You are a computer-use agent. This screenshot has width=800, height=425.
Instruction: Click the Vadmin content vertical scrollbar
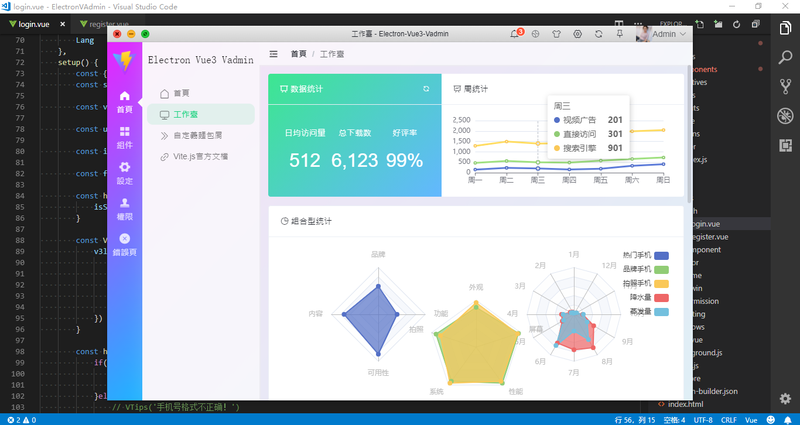[689, 134]
